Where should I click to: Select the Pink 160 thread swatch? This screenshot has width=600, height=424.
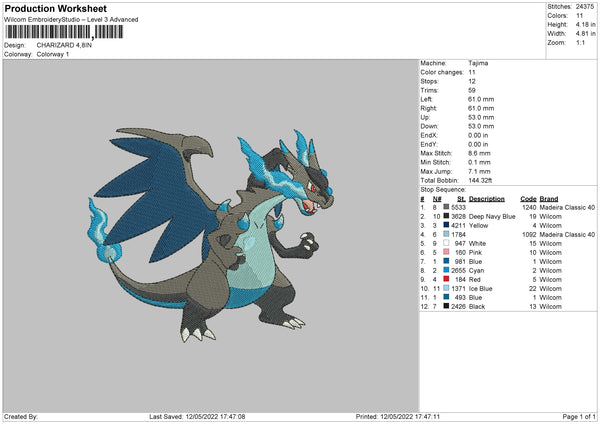pos(446,252)
